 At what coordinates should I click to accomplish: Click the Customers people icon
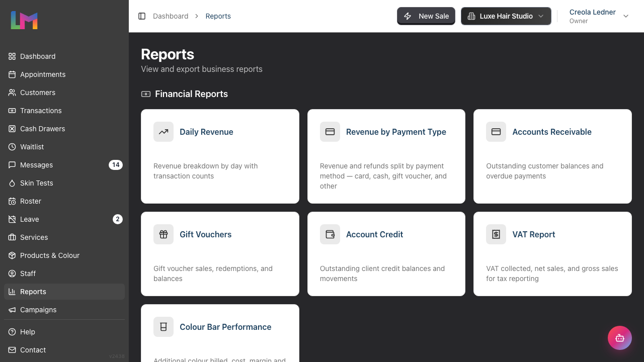(x=12, y=93)
